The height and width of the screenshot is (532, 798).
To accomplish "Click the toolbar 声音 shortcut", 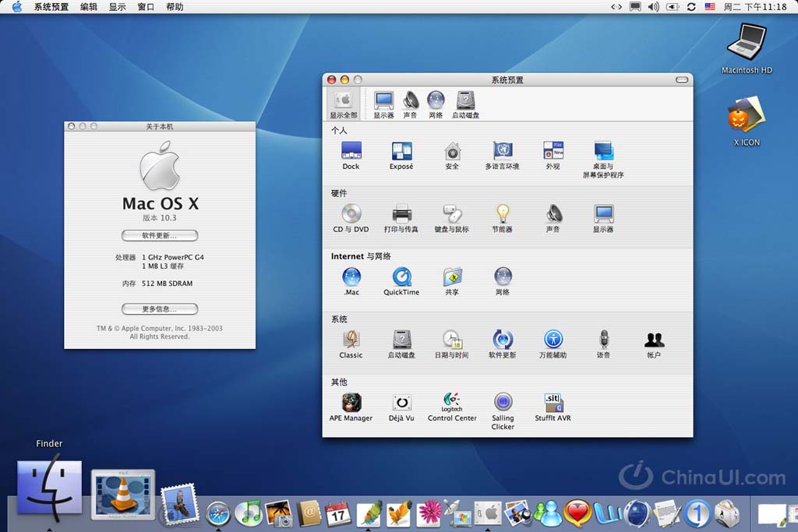I will (x=410, y=105).
